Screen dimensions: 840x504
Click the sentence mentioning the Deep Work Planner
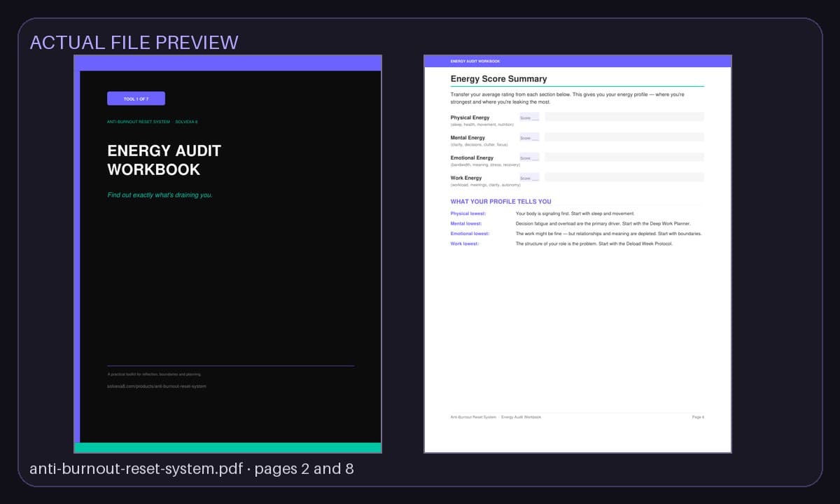(603, 223)
